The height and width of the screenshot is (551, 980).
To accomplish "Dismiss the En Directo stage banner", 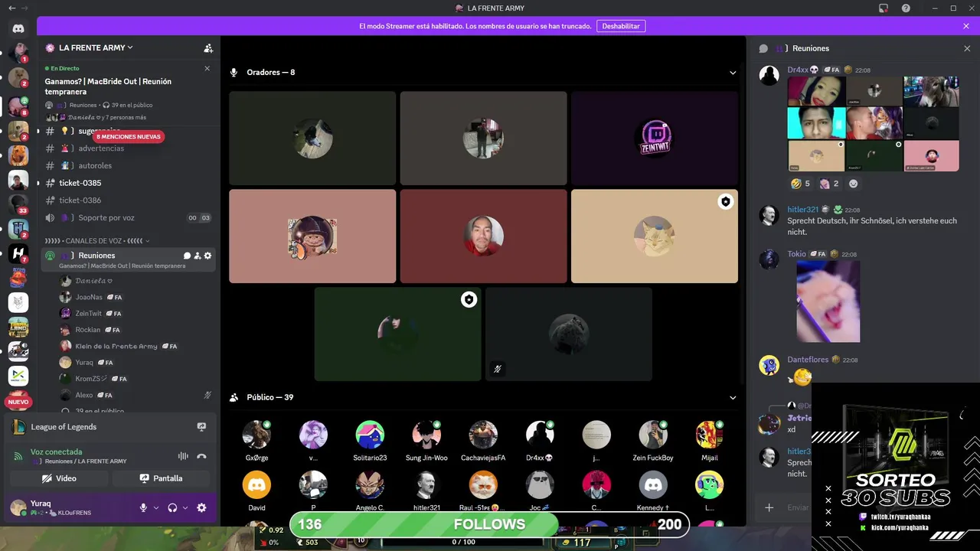I will 207,68.
